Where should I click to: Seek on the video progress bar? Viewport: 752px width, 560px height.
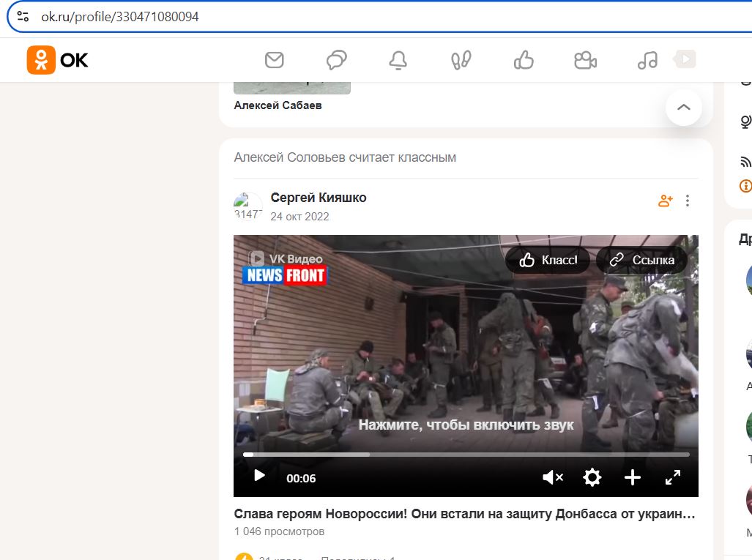pos(466,454)
